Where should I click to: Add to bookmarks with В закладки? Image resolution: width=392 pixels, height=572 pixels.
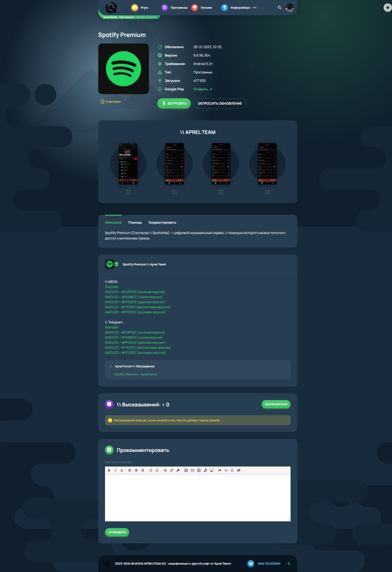point(111,101)
